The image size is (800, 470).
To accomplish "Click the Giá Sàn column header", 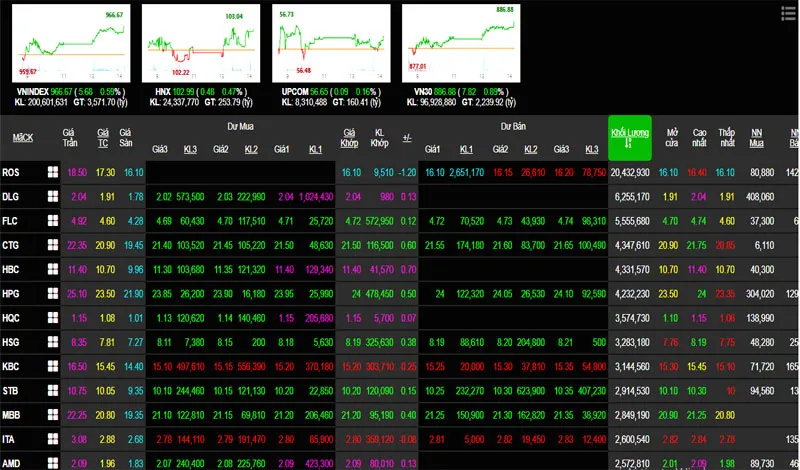I will click(126, 138).
